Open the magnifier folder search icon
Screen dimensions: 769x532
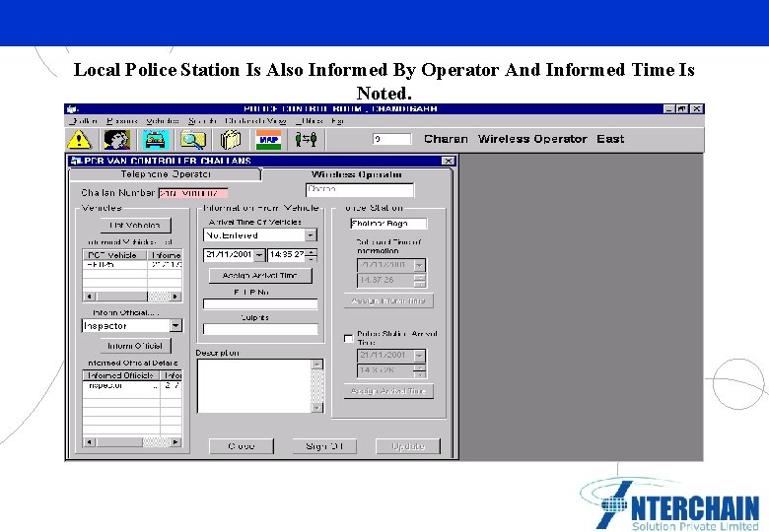(193, 140)
